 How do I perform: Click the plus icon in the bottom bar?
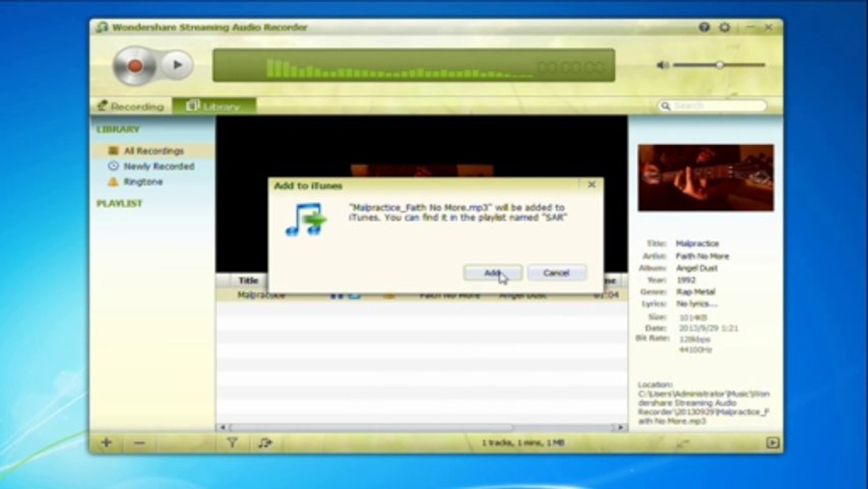point(107,443)
